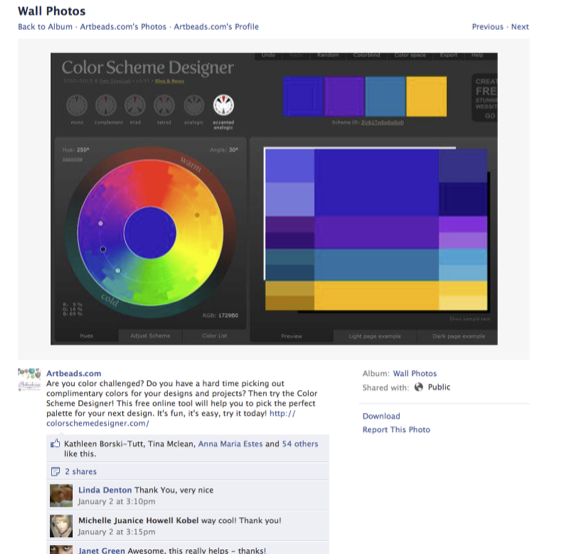580x554 pixels.
Task: Select the steel blue scheme swatch
Action: click(x=385, y=97)
